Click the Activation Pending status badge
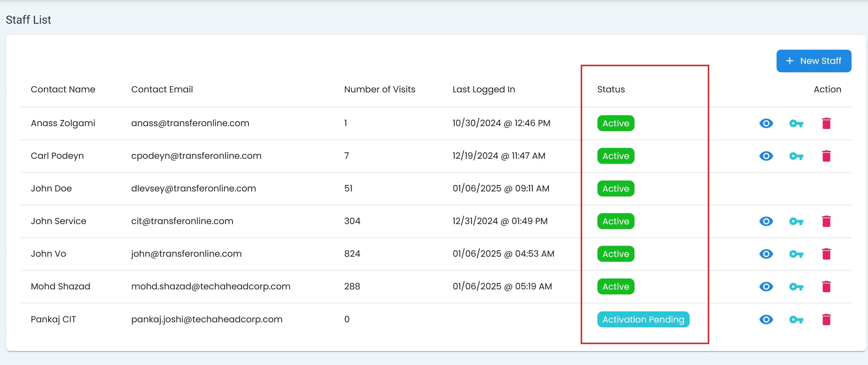This screenshot has height=365, width=868. click(x=643, y=320)
